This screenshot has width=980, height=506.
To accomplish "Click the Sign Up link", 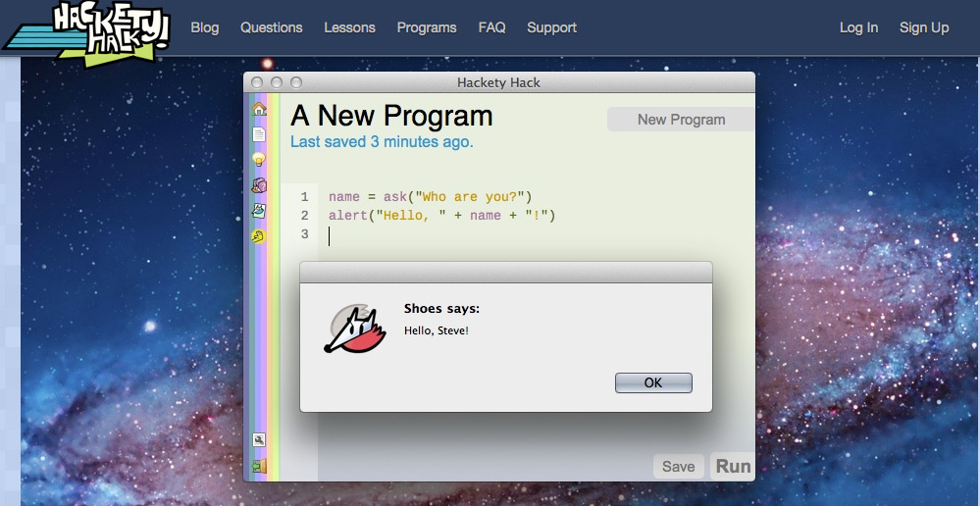I will pyautogui.click(x=924, y=27).
